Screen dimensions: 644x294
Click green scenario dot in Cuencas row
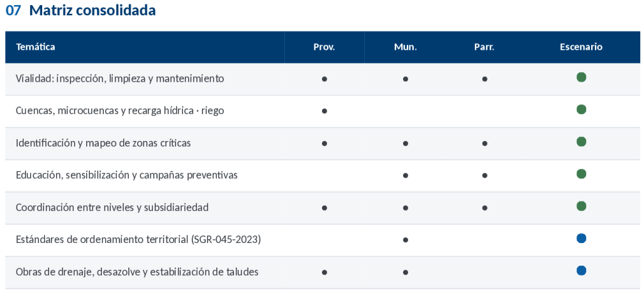[580, 110]
